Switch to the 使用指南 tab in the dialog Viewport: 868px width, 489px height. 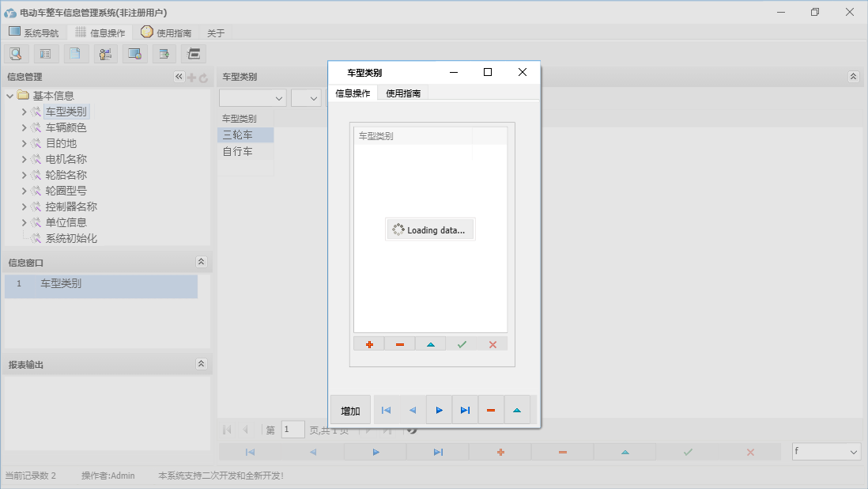click(x=403, y=93)
